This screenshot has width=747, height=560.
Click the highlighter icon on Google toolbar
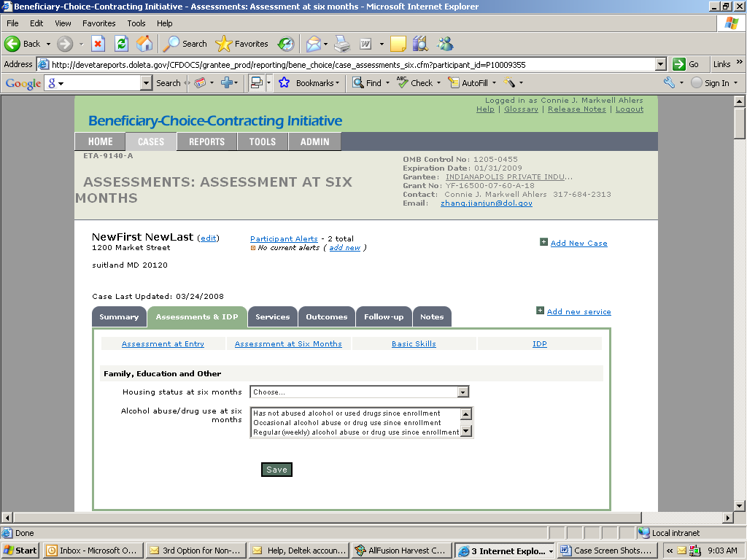[x=509, y=83]
